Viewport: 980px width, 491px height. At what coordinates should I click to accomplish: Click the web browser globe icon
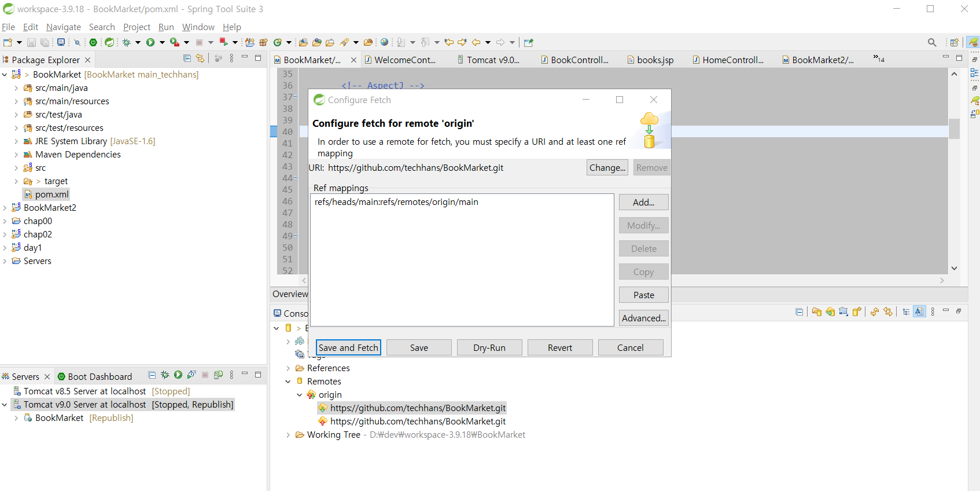click(x=384, y=42)
